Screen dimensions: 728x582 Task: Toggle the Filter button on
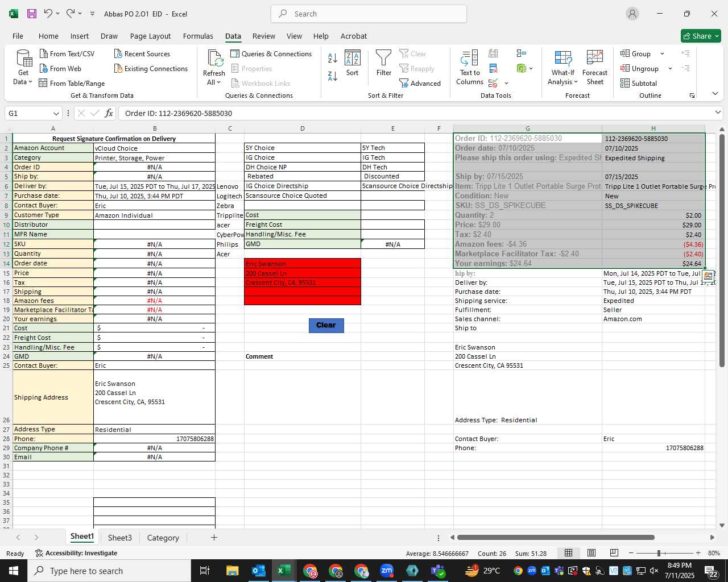[x=384, y=64]
